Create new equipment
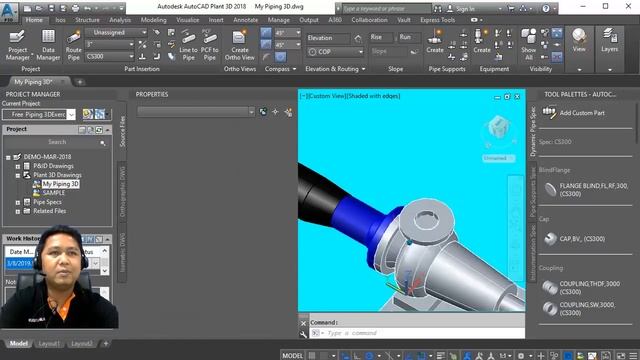This screenshot has height=360, width=640. 482,42
